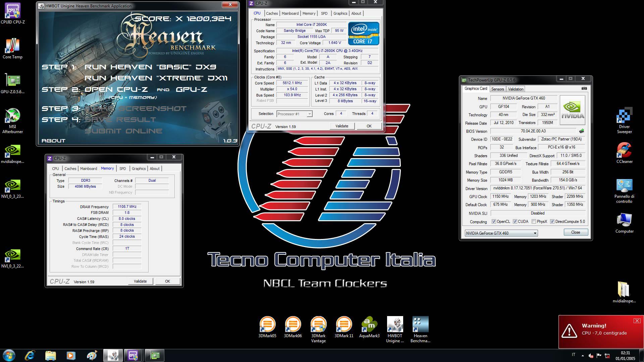Click GPU-Z screenshot camera icon
This screenshot has height=362, width=644.
[x=584, y=88]
